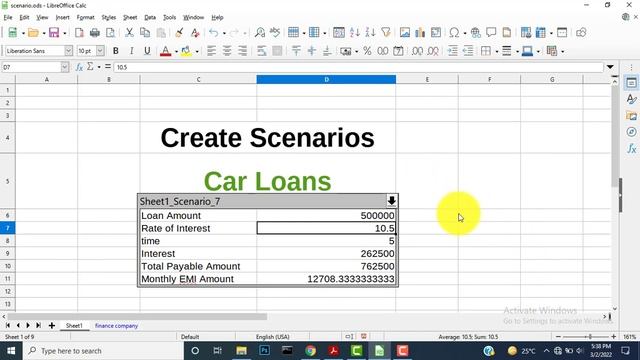Expand the Name Box dropdown arrow
This screenshot has width=640, height=360.
pos(64,67)
